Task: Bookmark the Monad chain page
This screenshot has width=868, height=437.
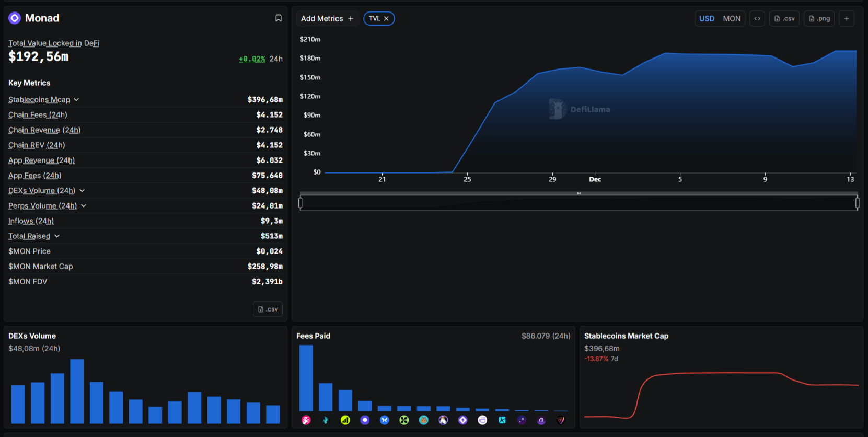Action: click(x=279, y=18)
